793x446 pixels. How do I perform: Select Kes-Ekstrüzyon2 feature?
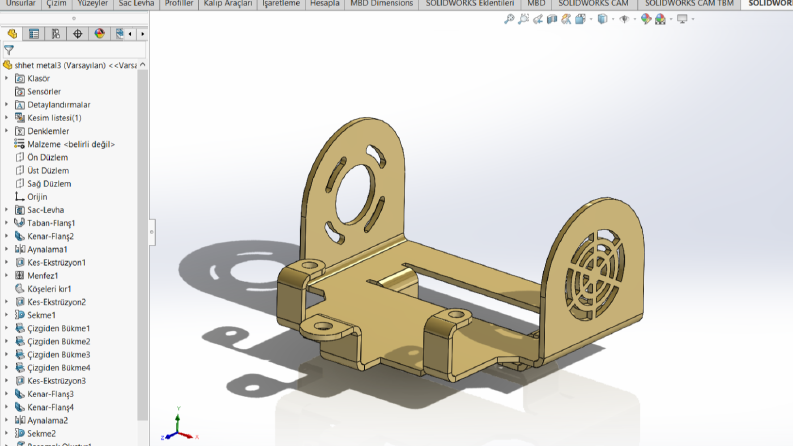coord(57,302)
